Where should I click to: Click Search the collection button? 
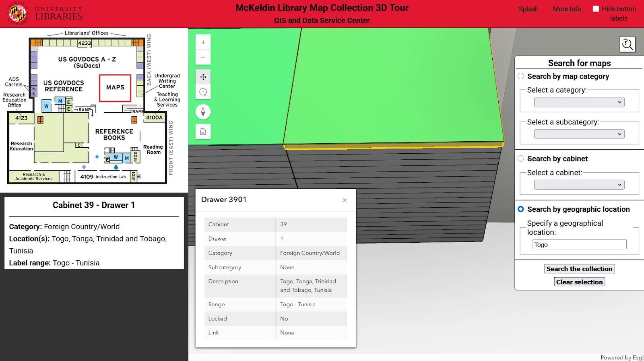point(579,269)
